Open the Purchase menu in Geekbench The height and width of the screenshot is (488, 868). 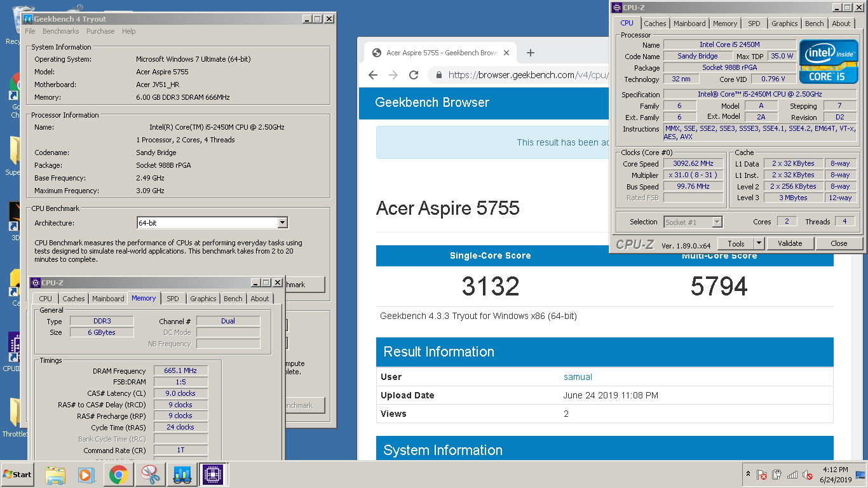click(x=100, y=31)
